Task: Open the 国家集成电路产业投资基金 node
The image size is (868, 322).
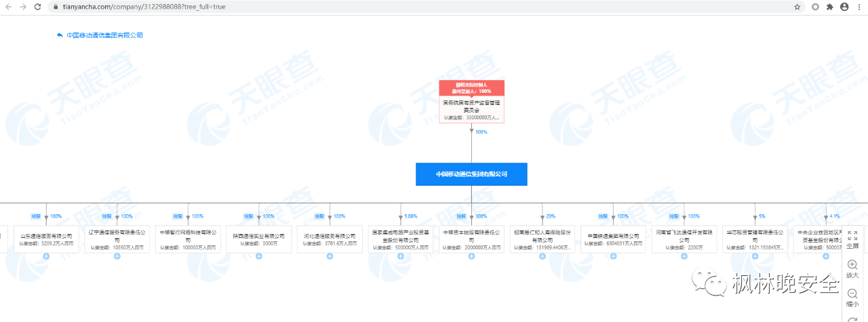Action: (x=400, y=239)
